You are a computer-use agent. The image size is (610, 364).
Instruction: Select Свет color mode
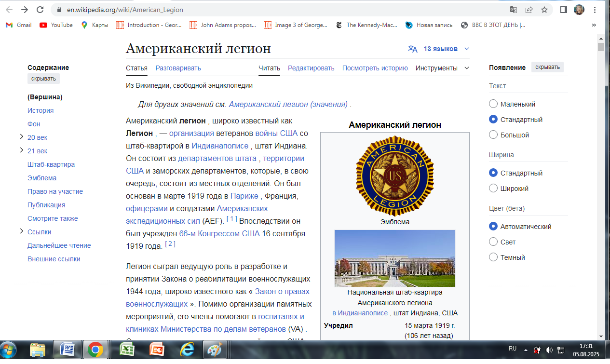[493, 242]
